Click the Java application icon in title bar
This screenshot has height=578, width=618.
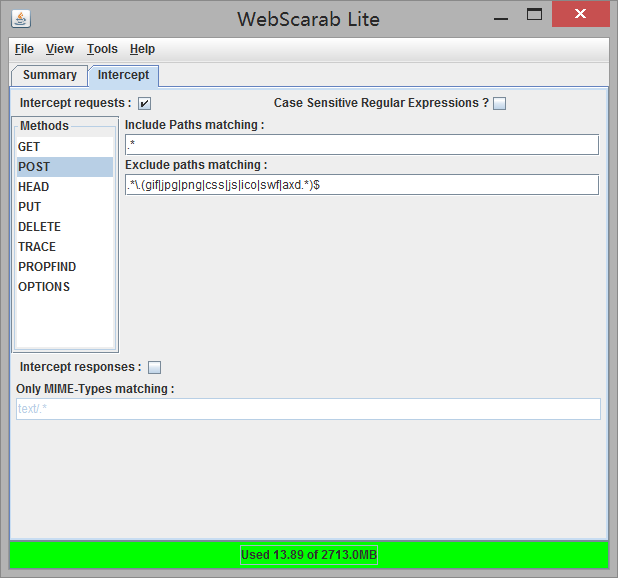click(21, 19)
